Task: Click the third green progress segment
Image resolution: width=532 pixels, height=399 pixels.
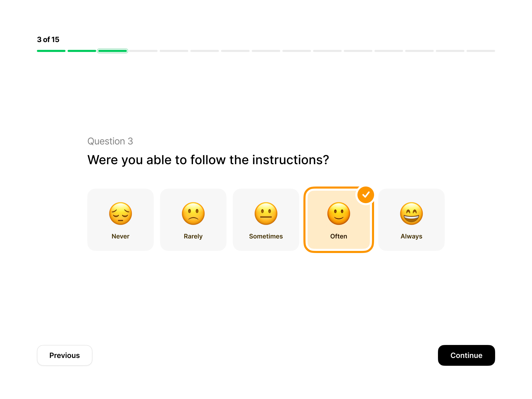Action: (112, 51)
